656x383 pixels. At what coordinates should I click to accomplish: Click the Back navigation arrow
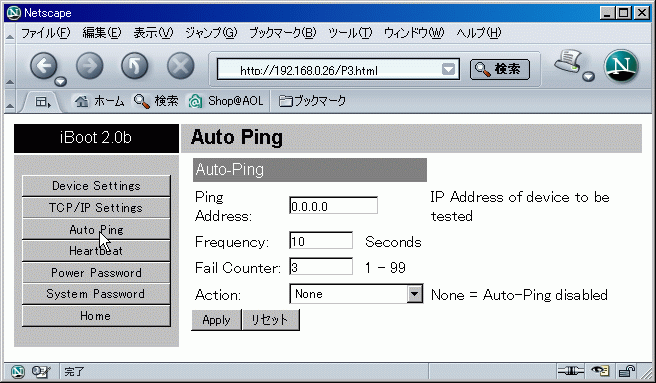click(44, 66)
